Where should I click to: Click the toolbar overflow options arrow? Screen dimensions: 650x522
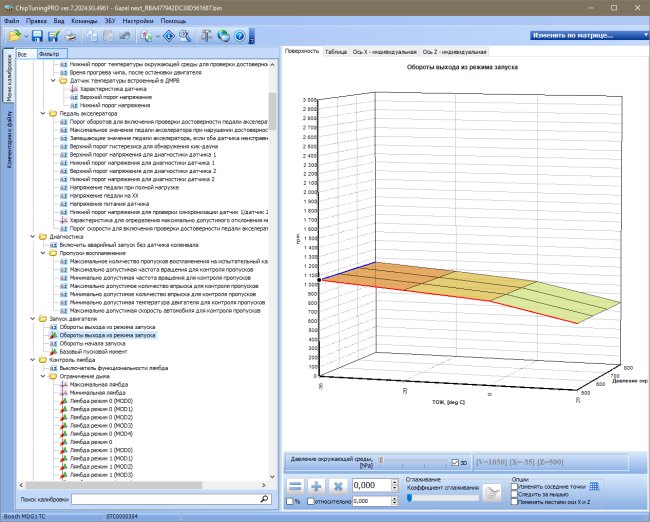(251, 37)
